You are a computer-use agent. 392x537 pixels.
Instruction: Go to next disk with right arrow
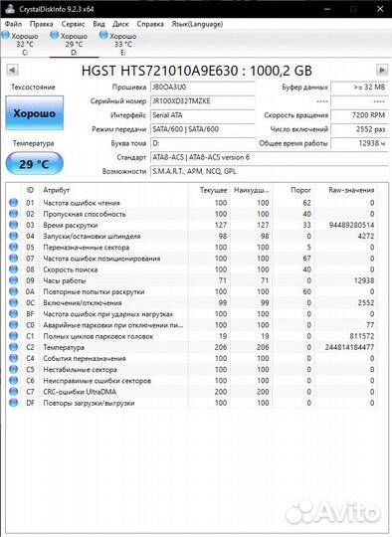(x=382, y=71)
